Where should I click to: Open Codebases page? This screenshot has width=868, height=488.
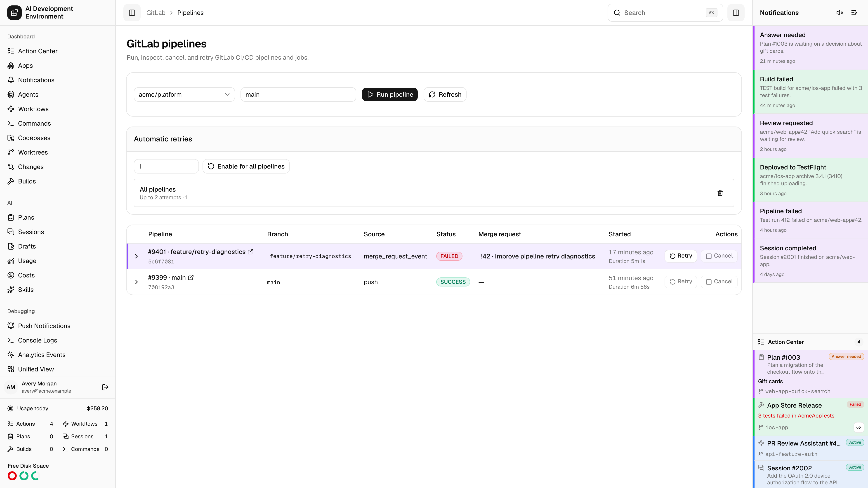[x=58, y=138]
